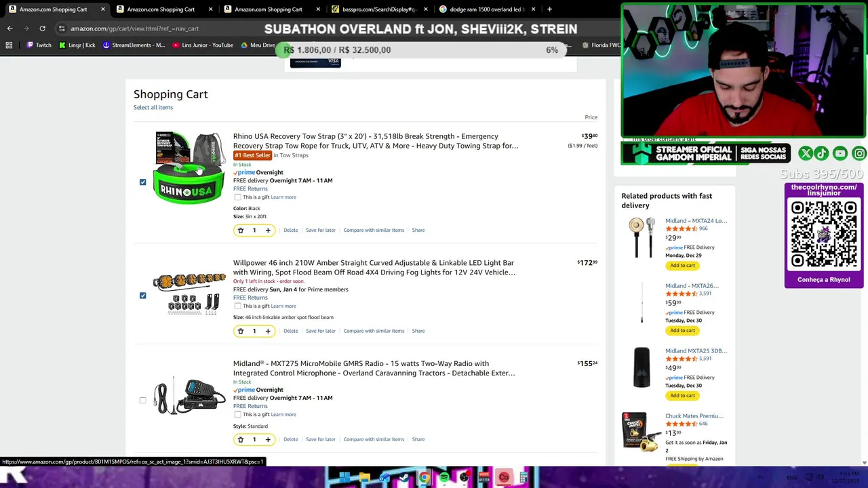Share the Rhino USA tow strap

(x=418, y=230)
